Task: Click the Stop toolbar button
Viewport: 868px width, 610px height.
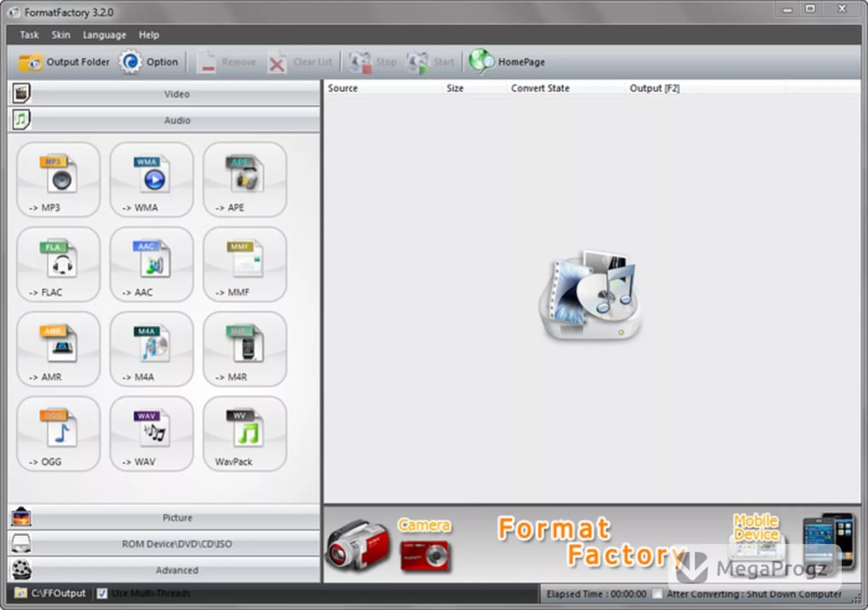Action: 373,62
